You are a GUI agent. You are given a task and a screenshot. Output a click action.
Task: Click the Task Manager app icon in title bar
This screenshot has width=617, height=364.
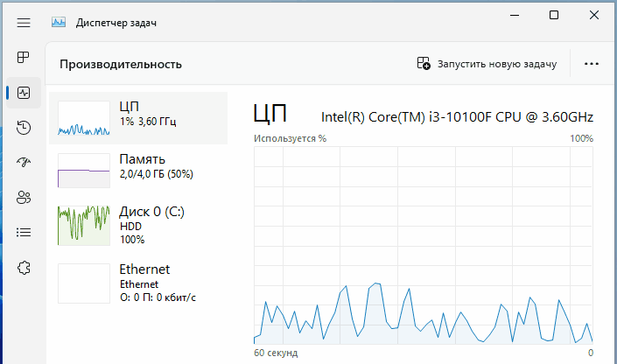click(59, 23)
